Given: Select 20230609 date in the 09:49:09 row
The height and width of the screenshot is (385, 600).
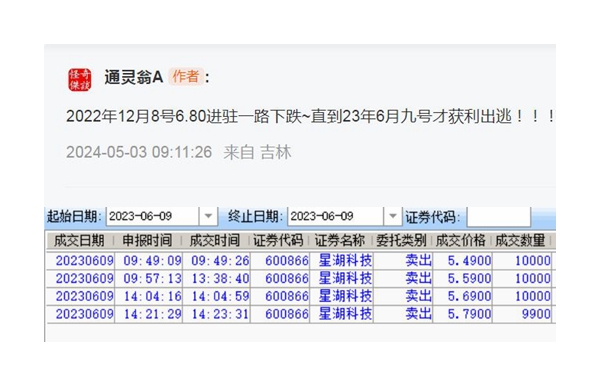Looking at the screenshot, I should tap(81, 261).
